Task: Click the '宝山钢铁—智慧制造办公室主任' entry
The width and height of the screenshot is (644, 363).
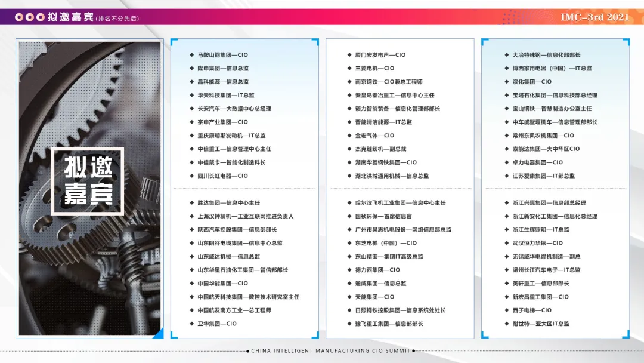Action: (x=552, y=109)
